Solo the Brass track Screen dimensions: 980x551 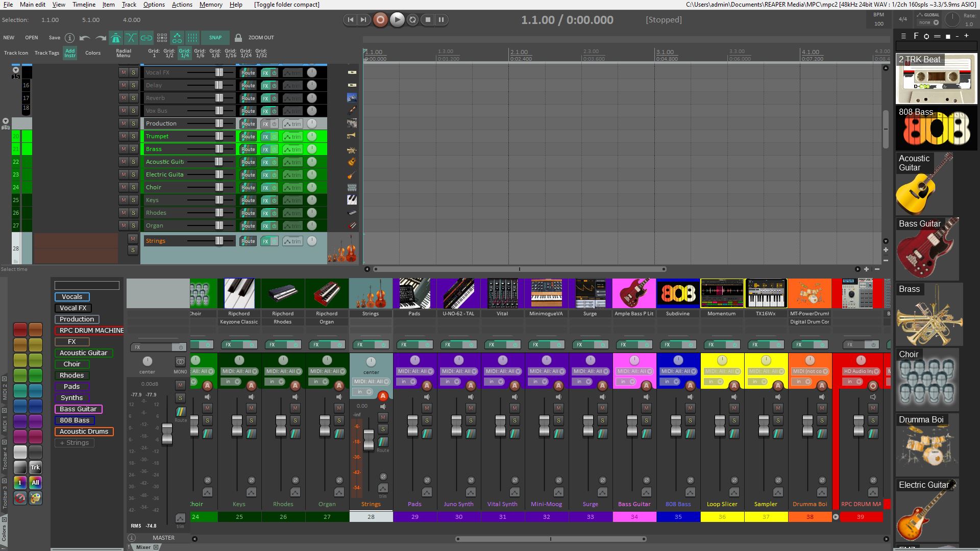point(133,149)
